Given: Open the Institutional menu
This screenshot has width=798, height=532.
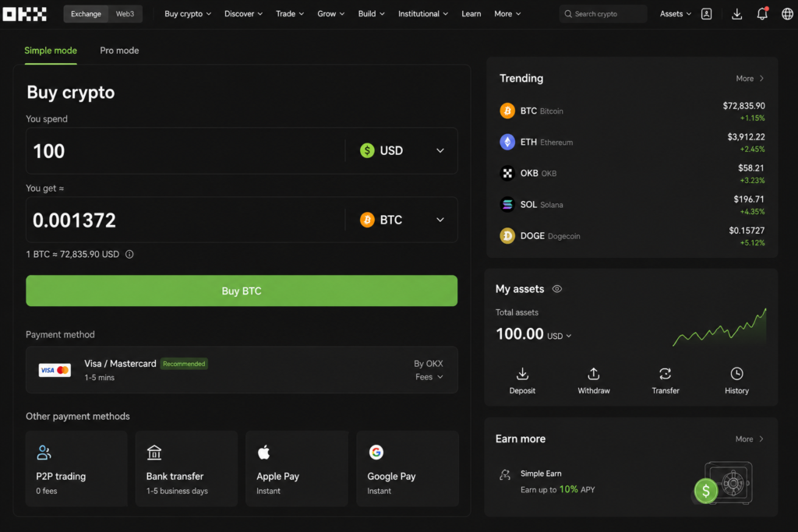Looking at the screenshot, I should pos(423,14).
